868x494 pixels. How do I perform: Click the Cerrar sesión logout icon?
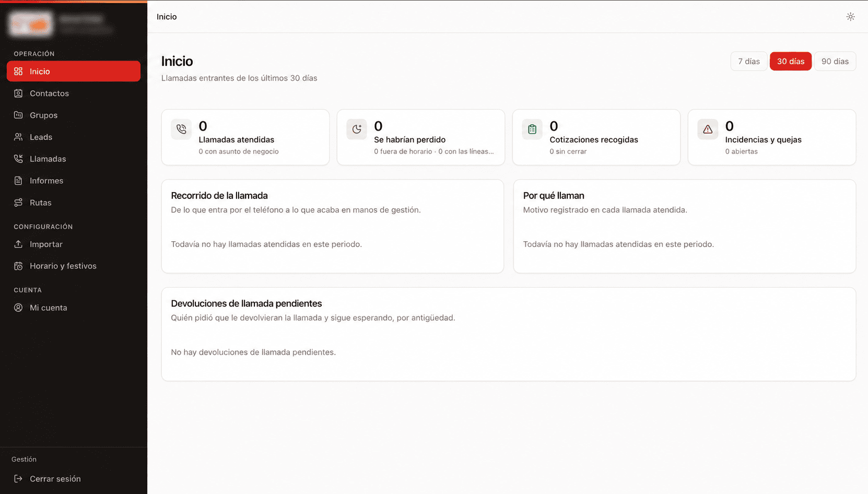tap(18, 479)
